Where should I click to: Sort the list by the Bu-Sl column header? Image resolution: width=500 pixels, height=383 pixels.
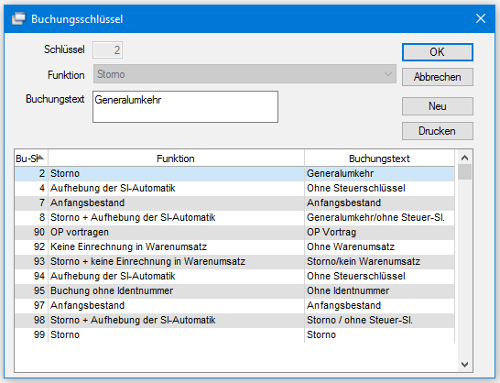coord(31,158)
